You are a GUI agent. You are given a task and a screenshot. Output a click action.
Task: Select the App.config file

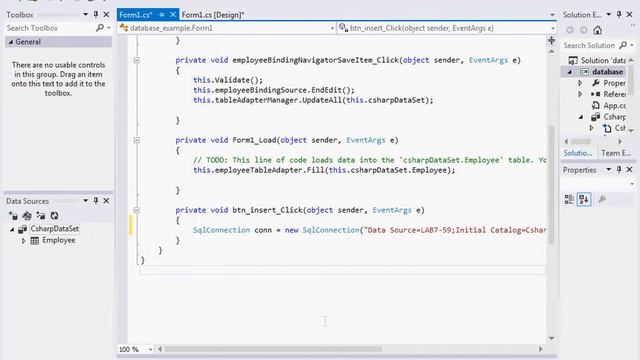[614, 106]
